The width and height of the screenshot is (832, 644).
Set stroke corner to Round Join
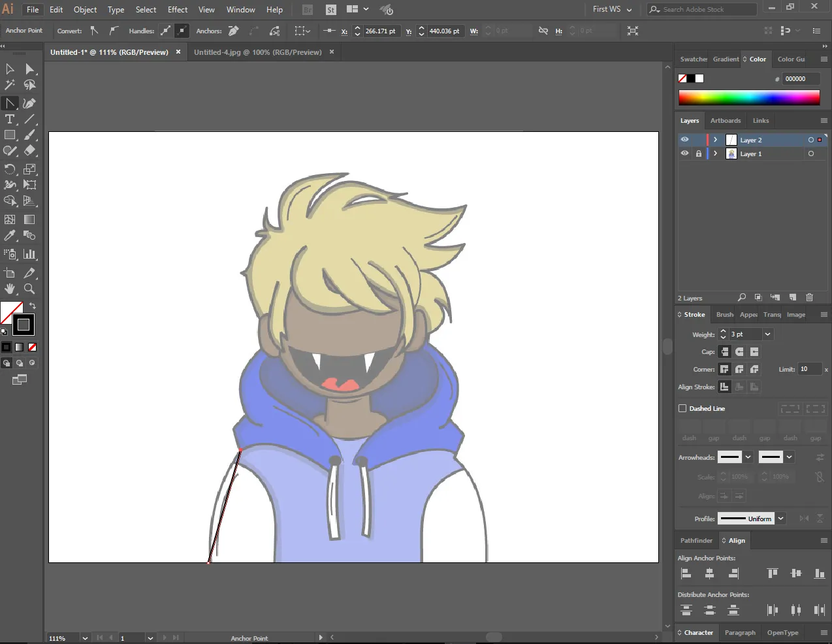pos(739,369)
